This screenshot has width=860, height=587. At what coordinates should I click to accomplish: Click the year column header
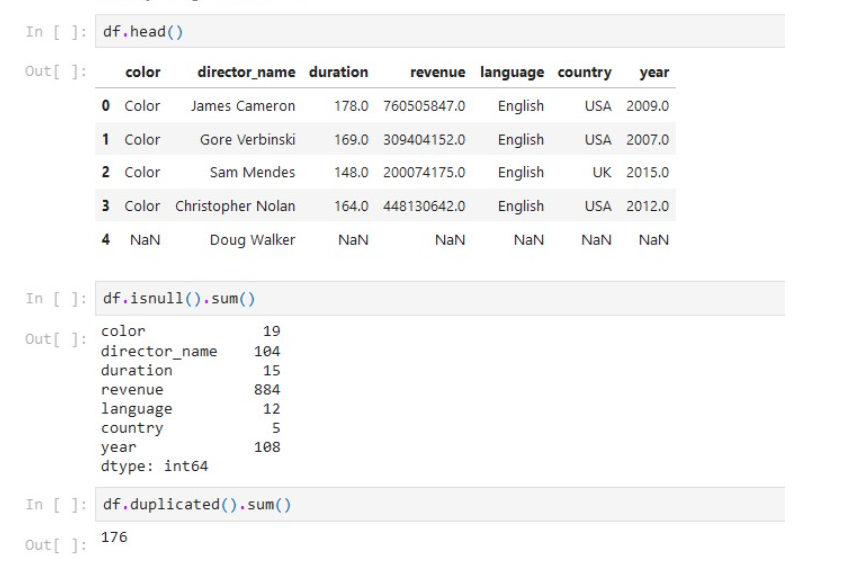[654, 72]
